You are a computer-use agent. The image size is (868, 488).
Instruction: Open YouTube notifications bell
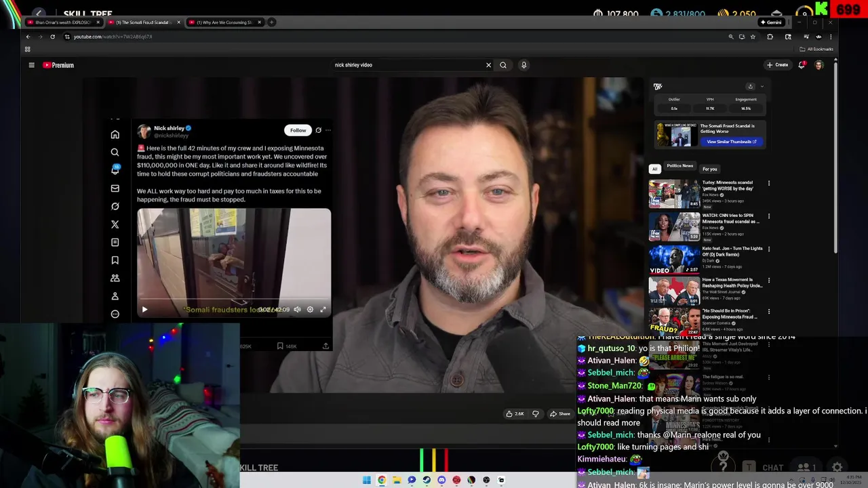[802, 65]
